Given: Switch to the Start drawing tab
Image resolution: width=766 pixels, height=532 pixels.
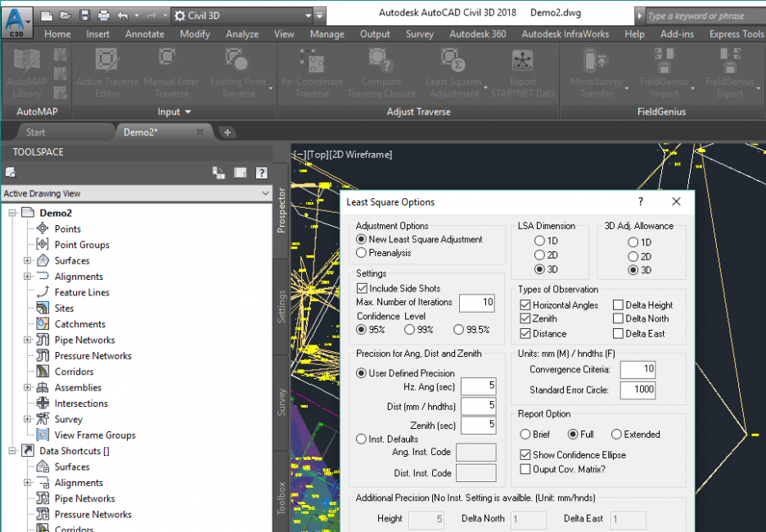Looking at the screenshot, I should [35, 132].
